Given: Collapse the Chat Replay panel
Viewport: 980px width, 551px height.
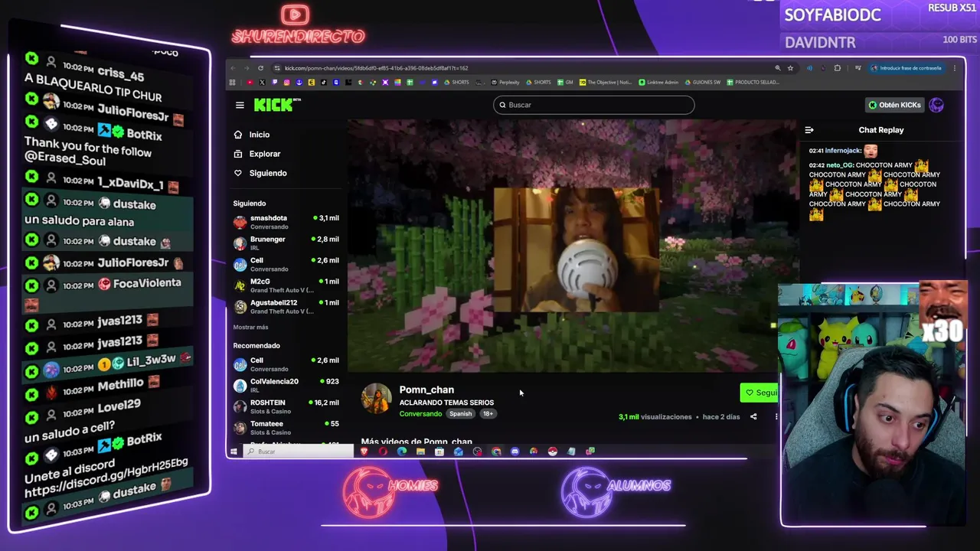Looking at the screenshot, I should pos(809,130).
